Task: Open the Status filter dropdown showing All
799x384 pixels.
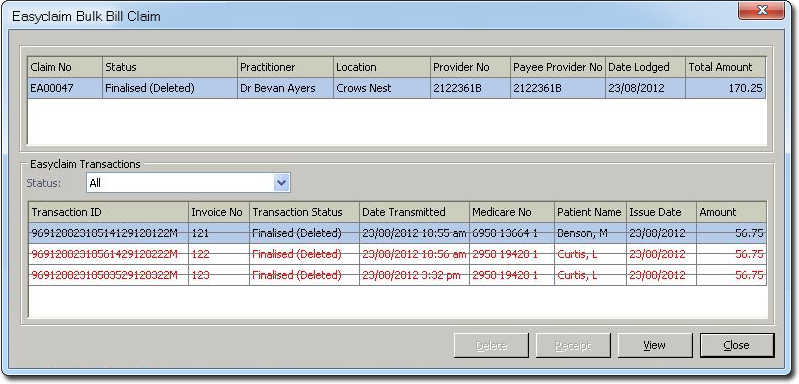Action: (x=188, y=183)
